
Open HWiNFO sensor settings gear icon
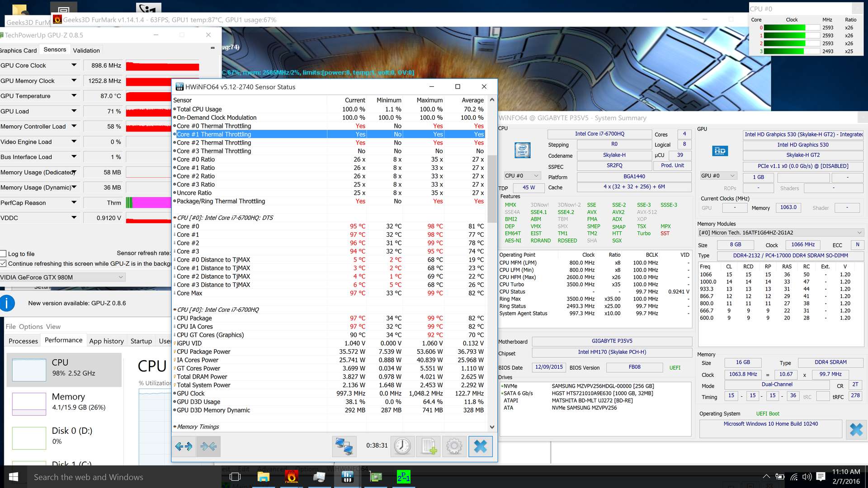tap(454, 446)
